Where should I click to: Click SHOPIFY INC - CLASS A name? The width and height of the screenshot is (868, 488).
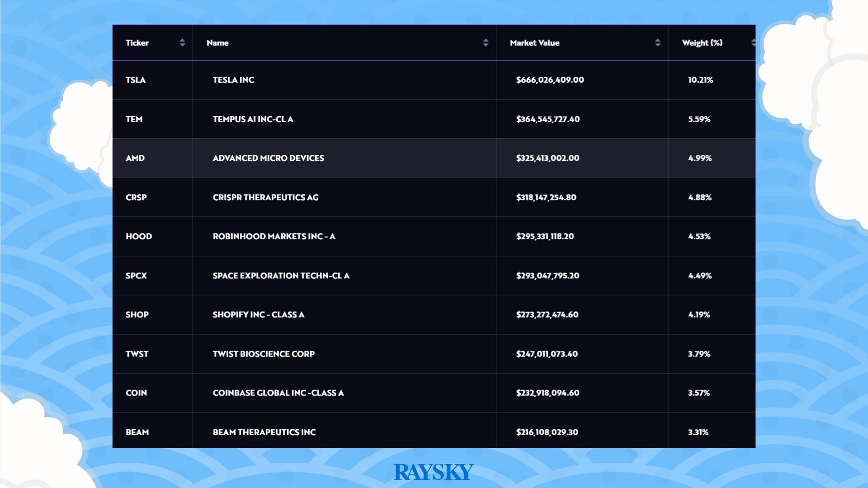259,314
